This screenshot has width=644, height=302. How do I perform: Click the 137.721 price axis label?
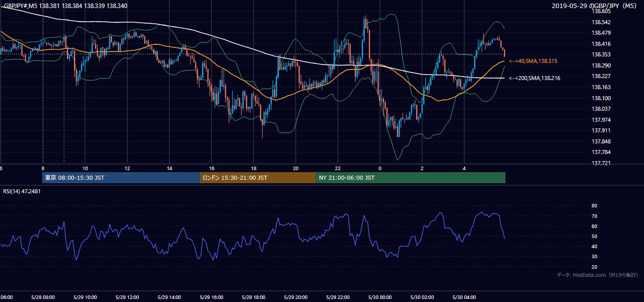601,163
